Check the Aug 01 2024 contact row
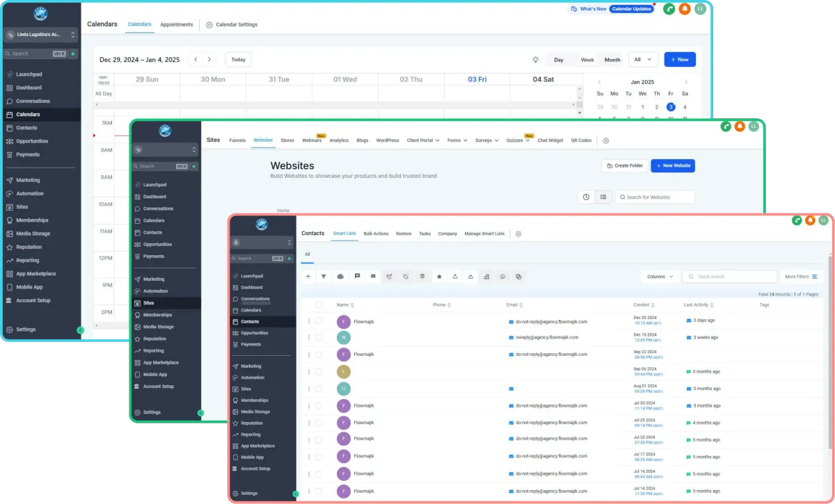Viewport: 835px width, 504px height. [319, 389]
